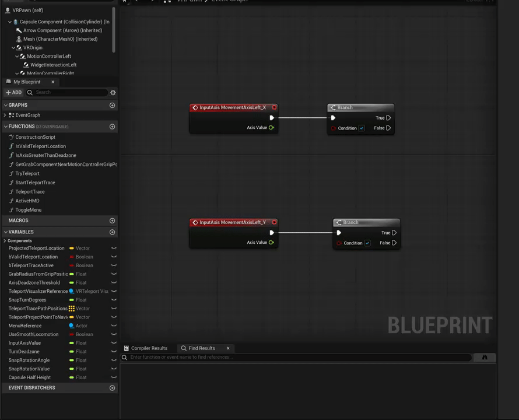Image resolution: width=519 pixels, height=420 pixels.
Task: Click False output pin of lower Branch node
Action: pyautogui.click(x=394, y=243)
